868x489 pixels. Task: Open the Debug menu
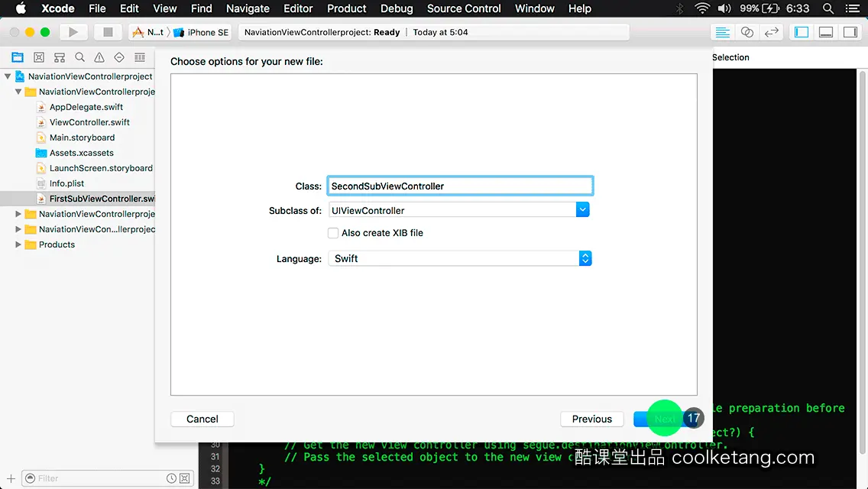pyautogui.click(x=397, y=8)
